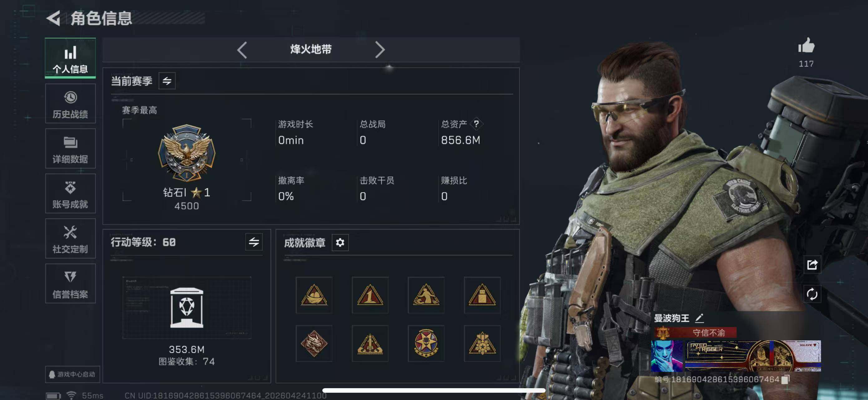Open the 账号成就 tab
Image resolution: width=868 pixels, height=400 pixels.
71,193
